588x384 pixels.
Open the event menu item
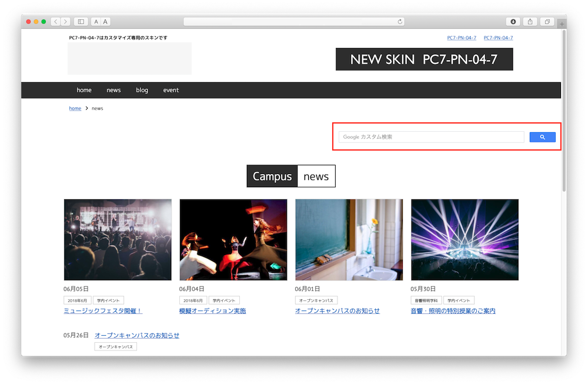(171, 90)
